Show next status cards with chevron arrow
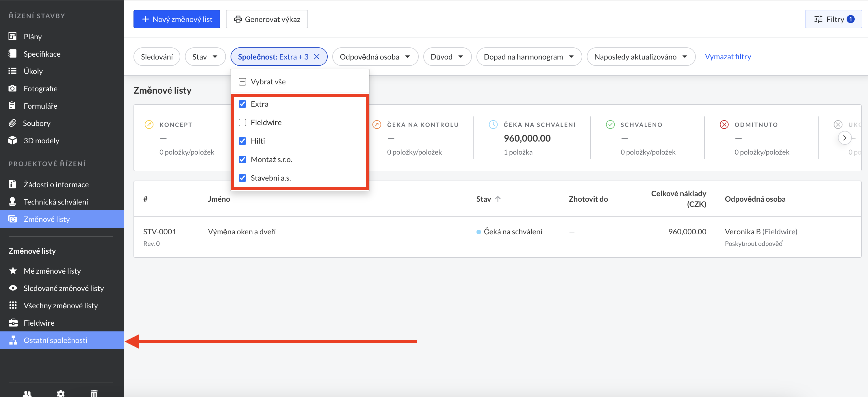The image size is (868, 397). pos(844,138)
